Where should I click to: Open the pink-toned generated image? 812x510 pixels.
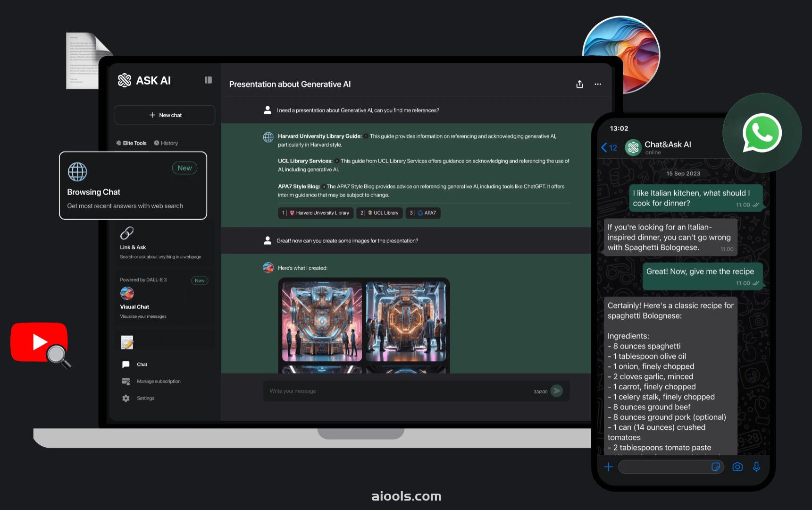[322, 322]
